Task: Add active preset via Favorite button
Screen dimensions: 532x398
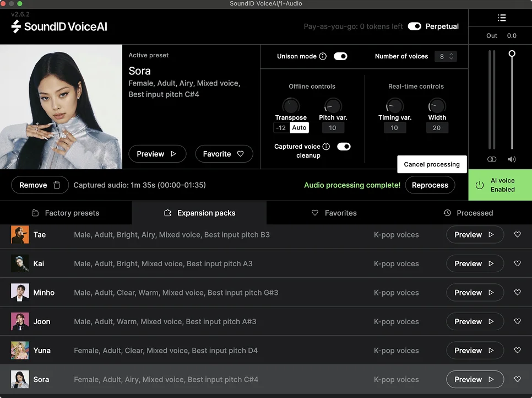Action: point(224,154)
